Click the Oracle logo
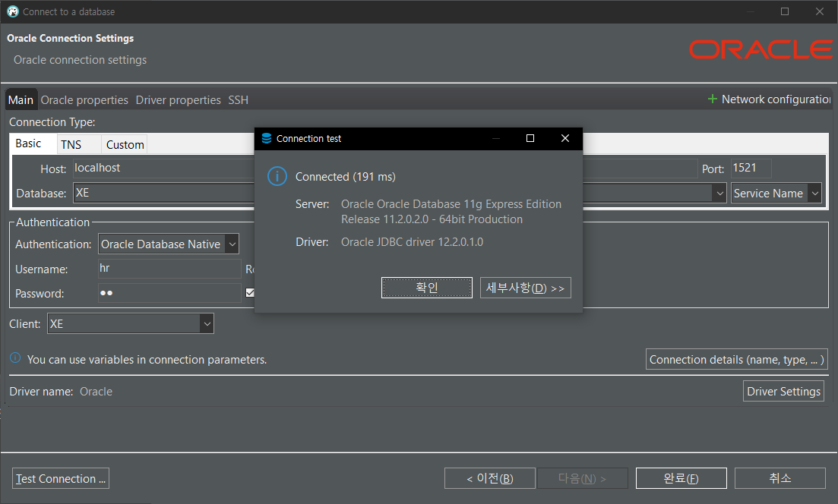 761,49
